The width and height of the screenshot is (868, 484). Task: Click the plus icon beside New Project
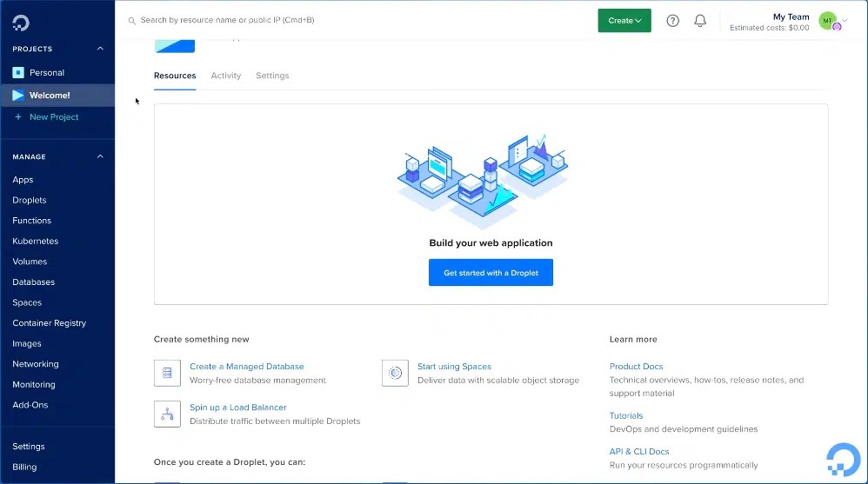point(18,116)
